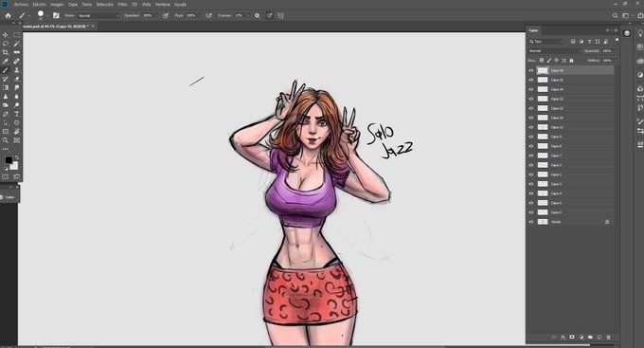Toggle lock all icon in Layers panel
This screenshot has height=348, width=644.
pos(571,61)
